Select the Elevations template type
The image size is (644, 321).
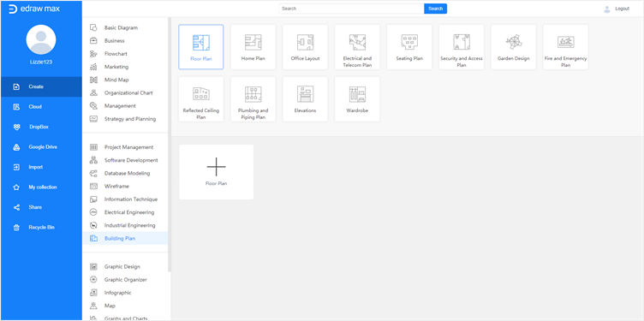pos(305,99)
